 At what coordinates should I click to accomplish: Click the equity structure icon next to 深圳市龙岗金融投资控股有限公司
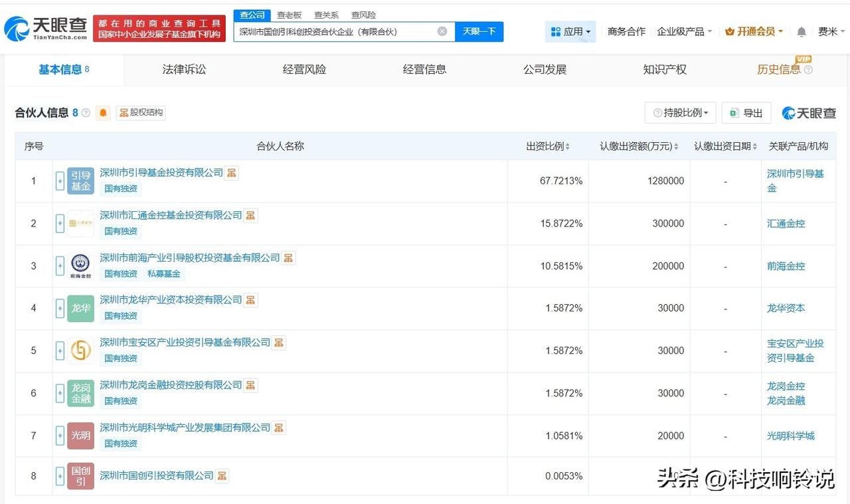pyautogui.click(x=250, y=385)
